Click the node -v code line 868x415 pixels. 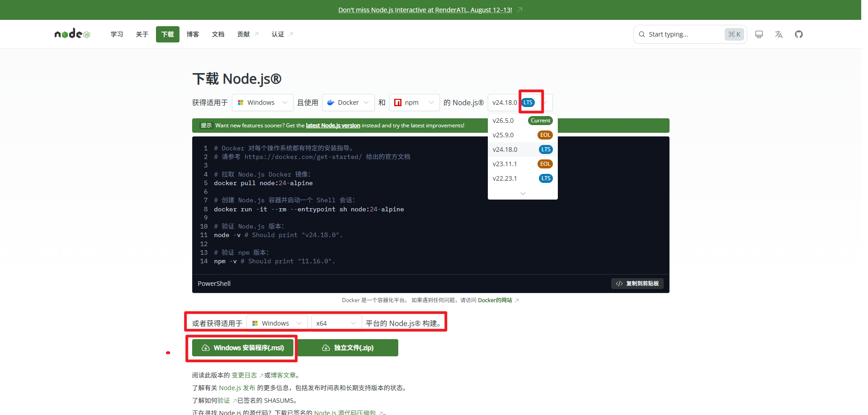pyautogui.click(x=278, y=235)
